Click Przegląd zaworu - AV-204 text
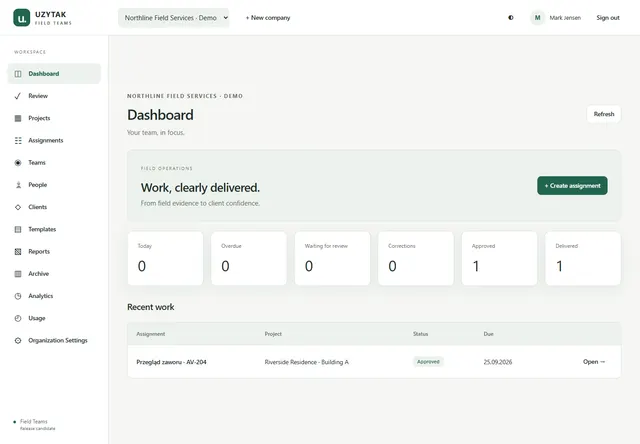 (x=171, y=362)
